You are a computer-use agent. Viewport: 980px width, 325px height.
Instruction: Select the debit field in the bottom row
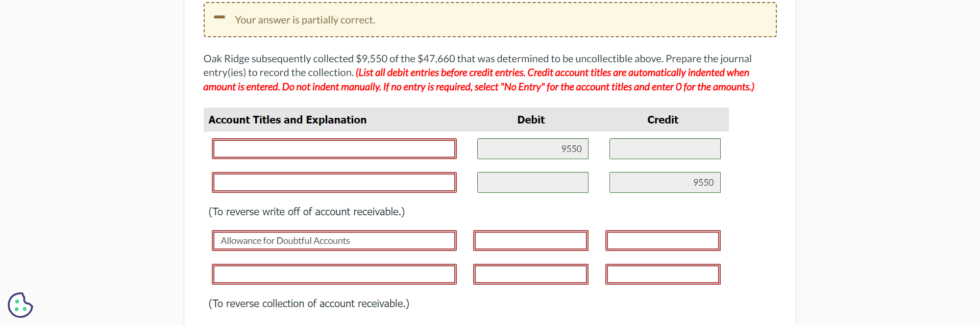point(530,274)
